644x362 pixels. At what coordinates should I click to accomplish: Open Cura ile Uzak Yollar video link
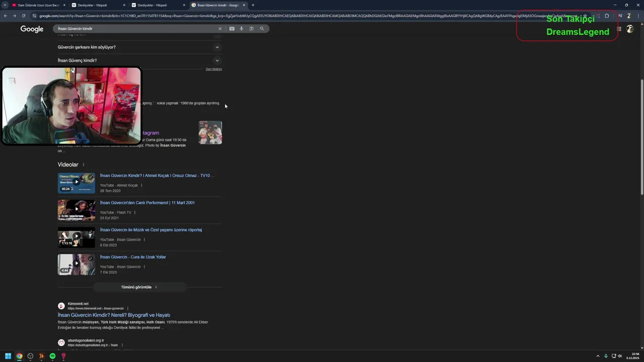tap(133, 257)
